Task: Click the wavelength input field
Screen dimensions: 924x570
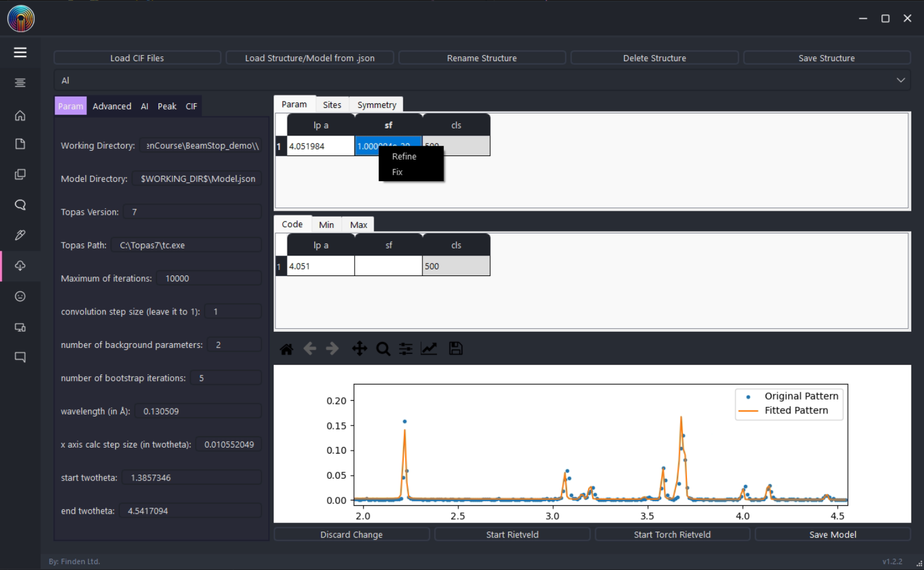Action: pyautogui.click(x=199, y=411)
